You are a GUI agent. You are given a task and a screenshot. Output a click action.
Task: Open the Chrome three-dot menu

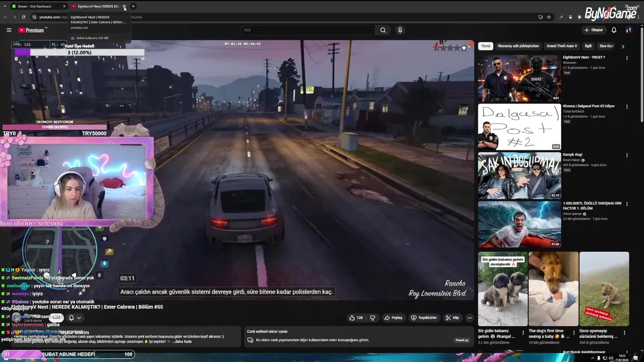click(638, 17)
